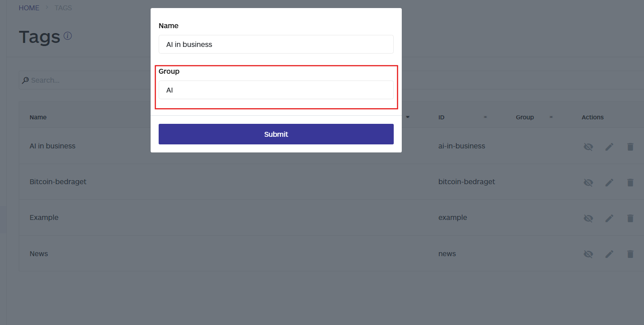Toggle visibility of AI in business tag

588,147
